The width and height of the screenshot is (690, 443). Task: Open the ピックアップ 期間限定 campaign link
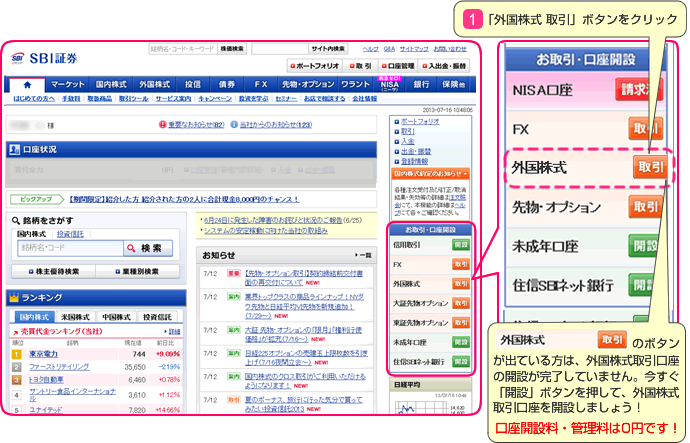[184, 199]
